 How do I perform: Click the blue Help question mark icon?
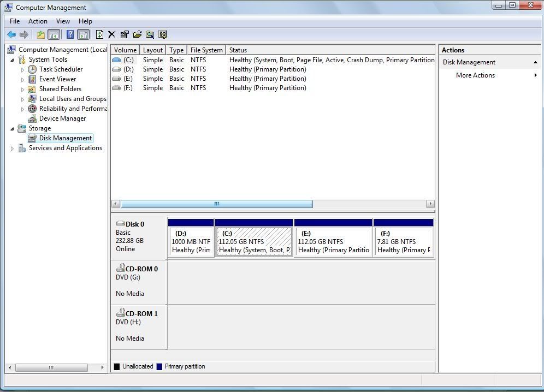point(70,34)
